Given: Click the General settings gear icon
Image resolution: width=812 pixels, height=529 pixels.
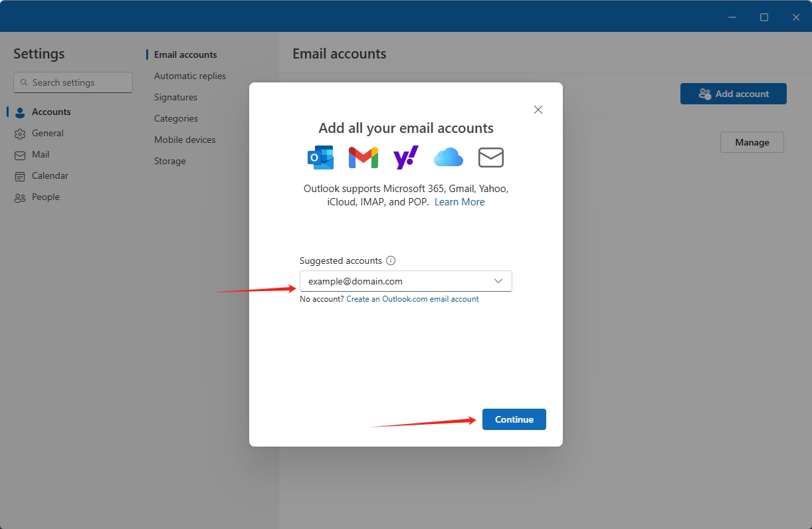Looking at the screenshot, I should [x=19, y=133].
